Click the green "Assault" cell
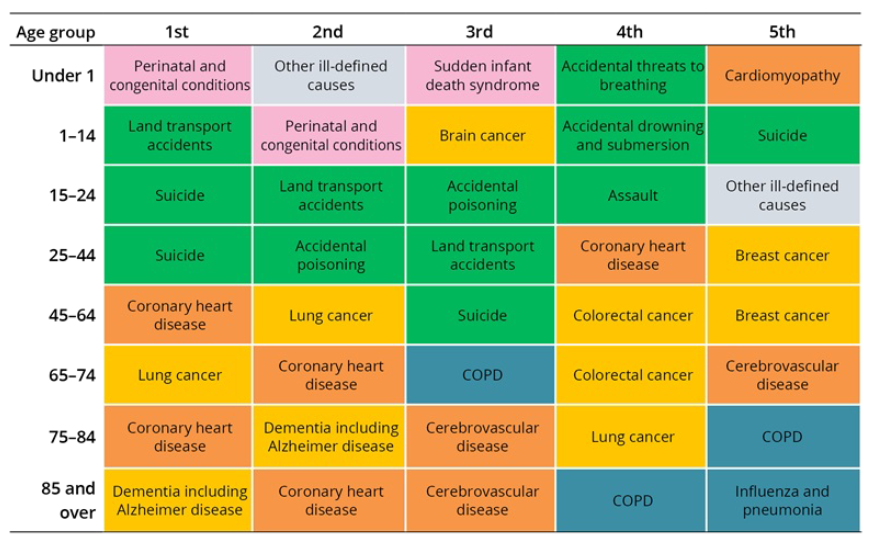Viewport: 872px width, 547px height. [x=632, y=196]
